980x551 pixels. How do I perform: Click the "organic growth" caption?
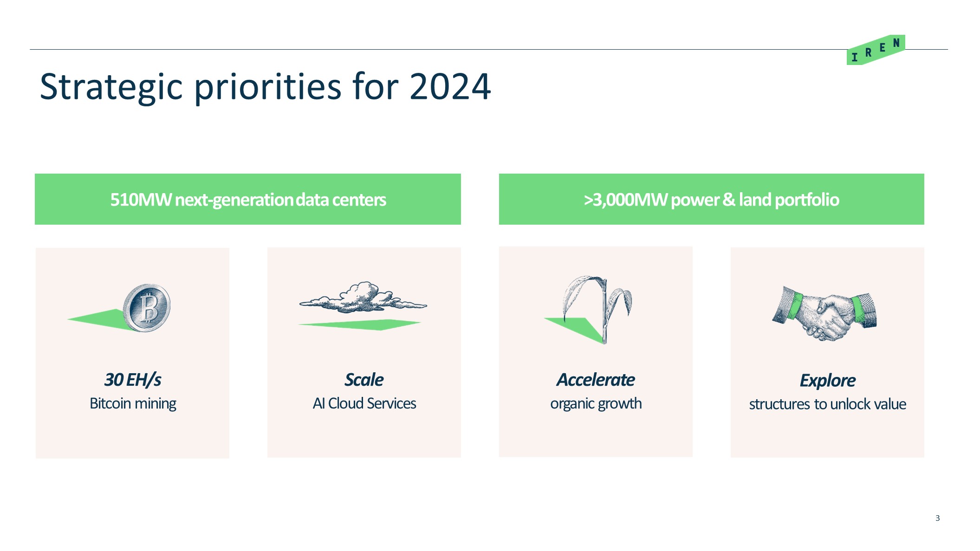[x=596, y=403]
